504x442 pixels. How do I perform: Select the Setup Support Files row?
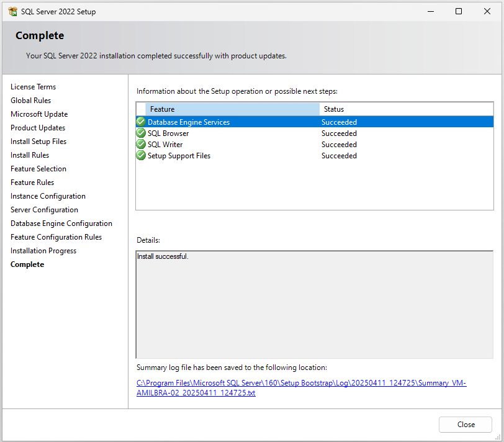tap(179, 156)
